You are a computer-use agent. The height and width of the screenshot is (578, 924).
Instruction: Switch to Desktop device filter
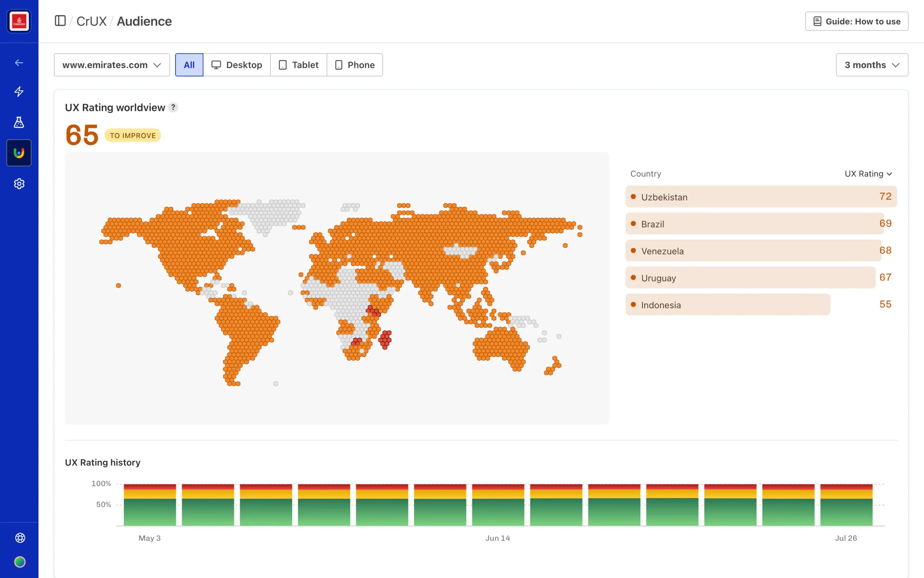(x=237, y=65)
